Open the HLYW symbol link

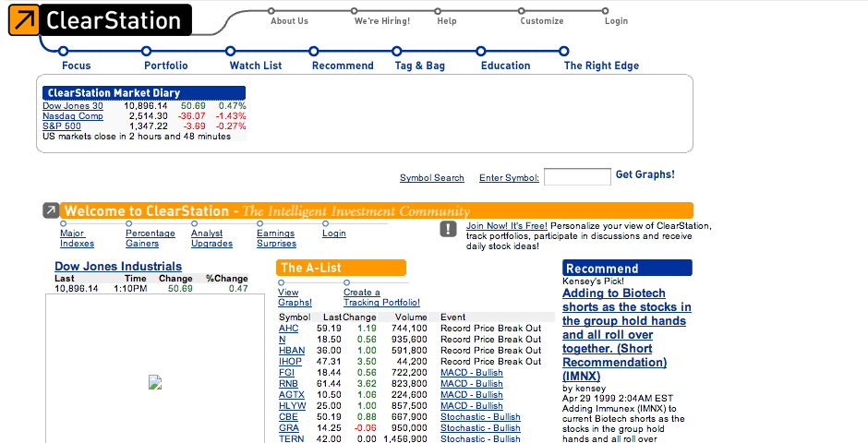(x=293, y=406)
